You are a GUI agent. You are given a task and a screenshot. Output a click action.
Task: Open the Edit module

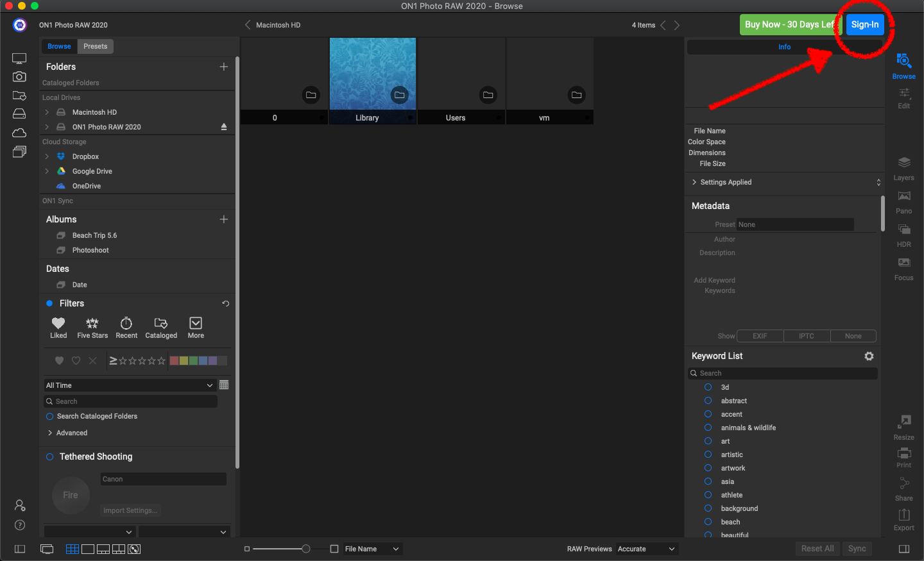click(x=903, y=97)
